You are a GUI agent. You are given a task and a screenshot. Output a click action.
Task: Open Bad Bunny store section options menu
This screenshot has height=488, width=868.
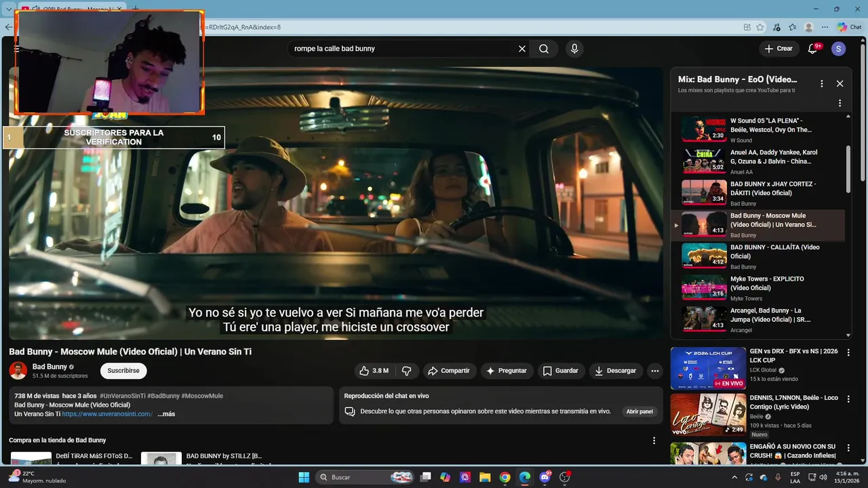point(654,441)
